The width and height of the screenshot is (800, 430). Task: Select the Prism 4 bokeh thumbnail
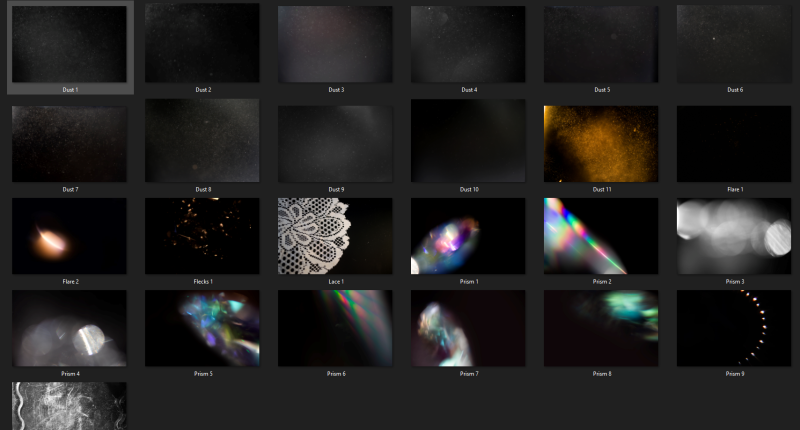(69, 328)
